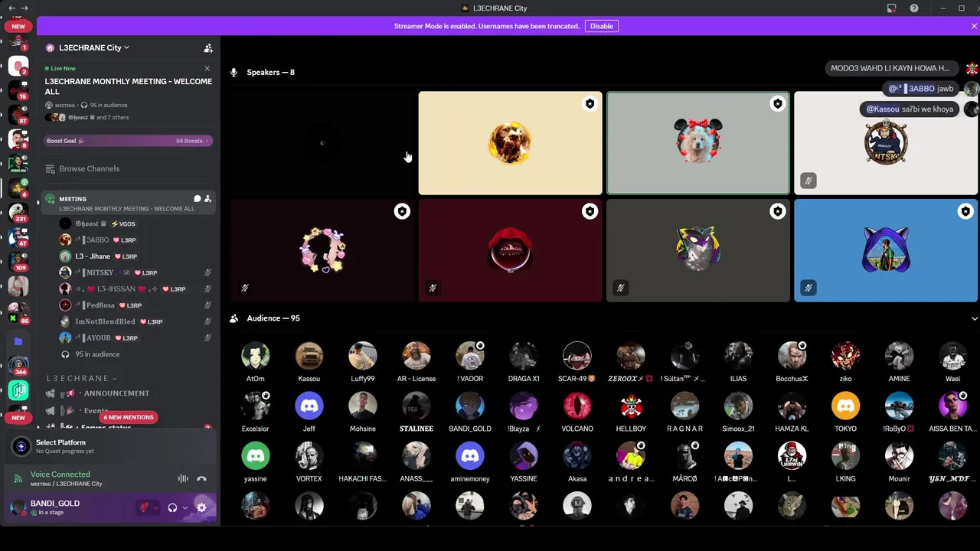Toggle muted mic icon next to MITSKY
Image resolution: width=980 pixels, height=551 pixels.
click(207, 272)
